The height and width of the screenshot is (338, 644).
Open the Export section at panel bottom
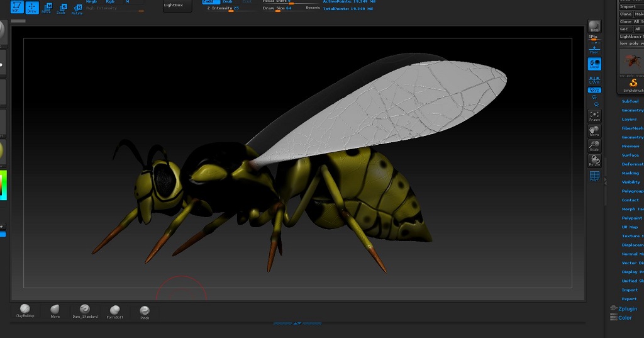tap(629, 299)
